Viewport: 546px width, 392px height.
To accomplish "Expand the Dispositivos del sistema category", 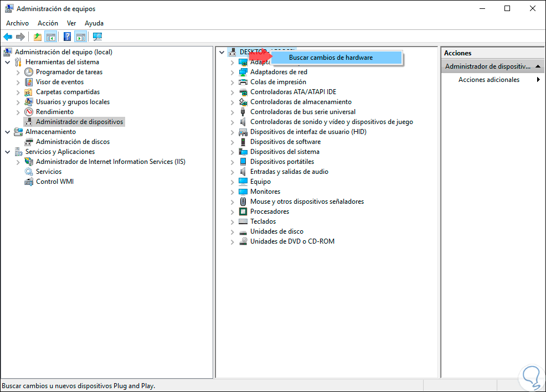I will (x=232, y=152).
